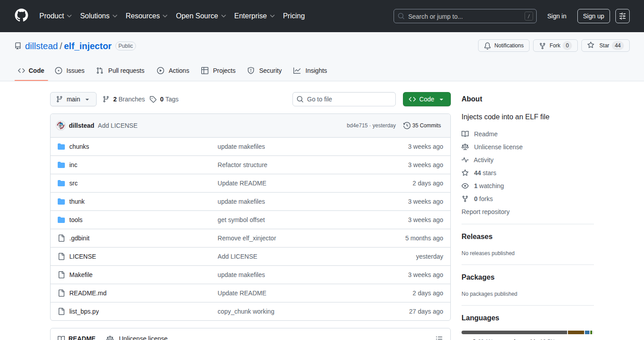Open the .gdbinit file
The height and width of the screenshot is (340, 644).
(x=79, y=238)
